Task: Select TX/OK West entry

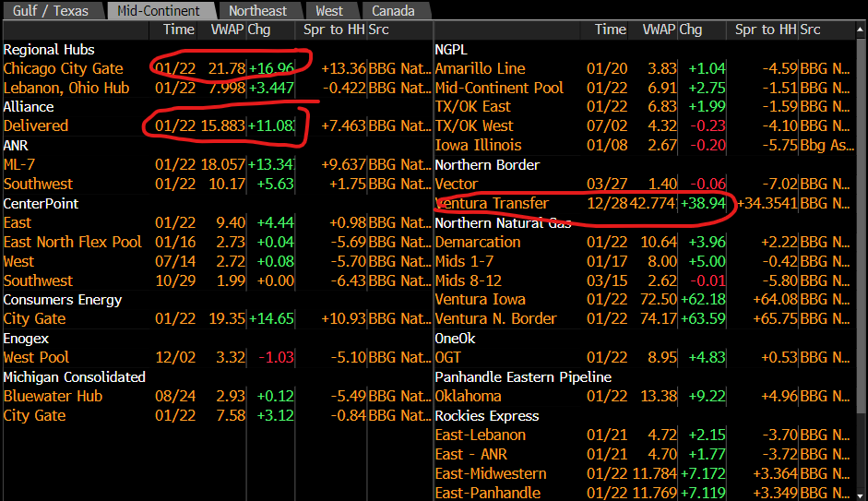Action: 645,125
